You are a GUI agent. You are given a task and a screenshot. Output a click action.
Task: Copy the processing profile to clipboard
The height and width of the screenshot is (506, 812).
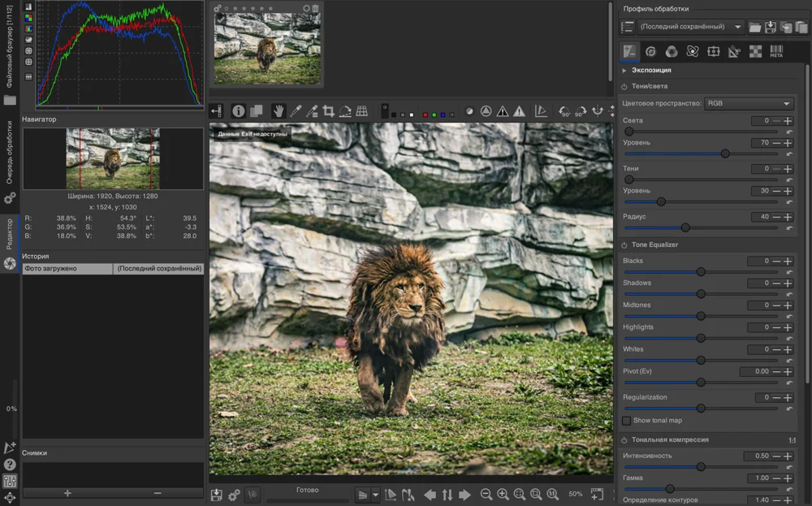786,27
